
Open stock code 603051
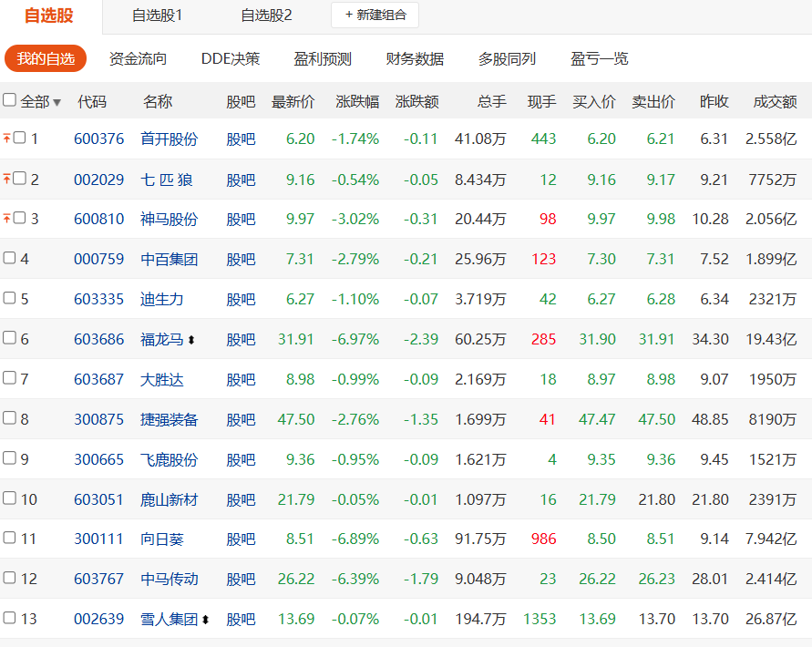pos(98,499)
